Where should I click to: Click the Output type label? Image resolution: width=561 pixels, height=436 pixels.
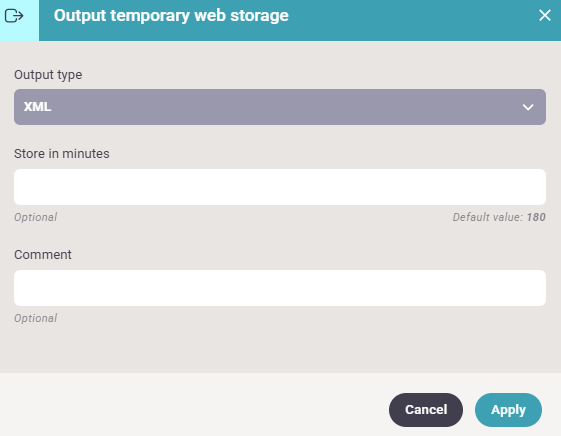click(48, 75)
